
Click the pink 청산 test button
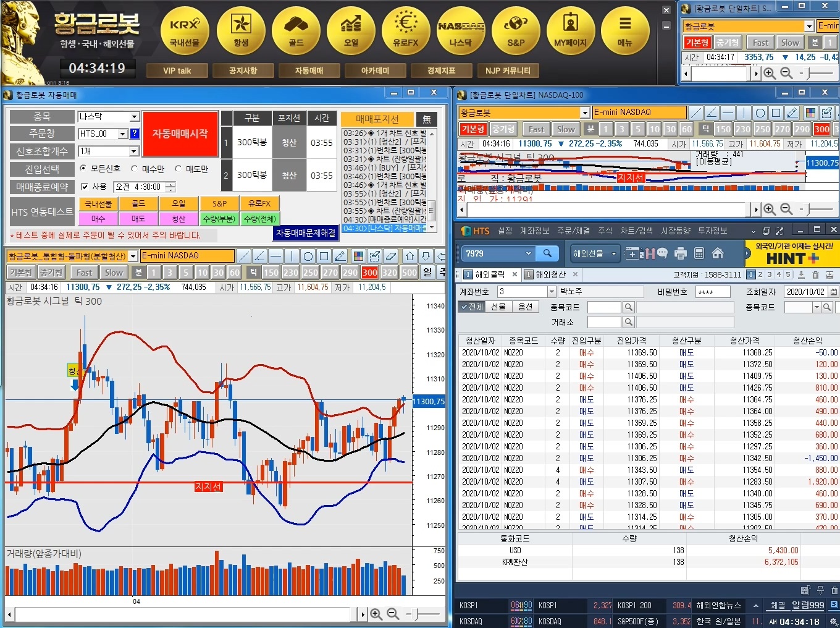(x=178, y=219)
